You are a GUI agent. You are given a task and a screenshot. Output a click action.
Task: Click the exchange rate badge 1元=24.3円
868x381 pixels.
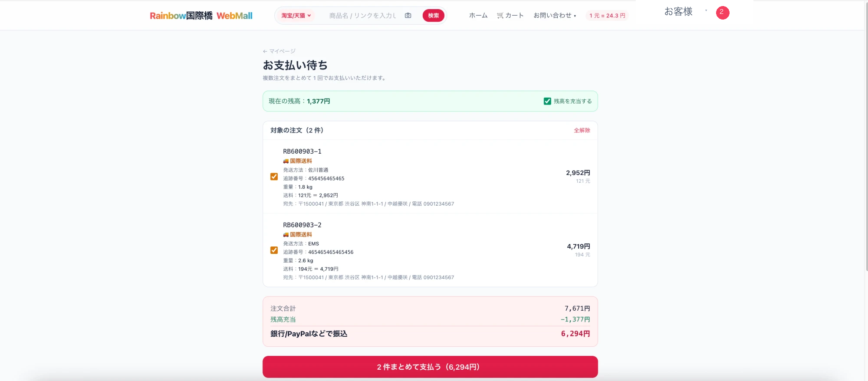(x=607, y=16)
